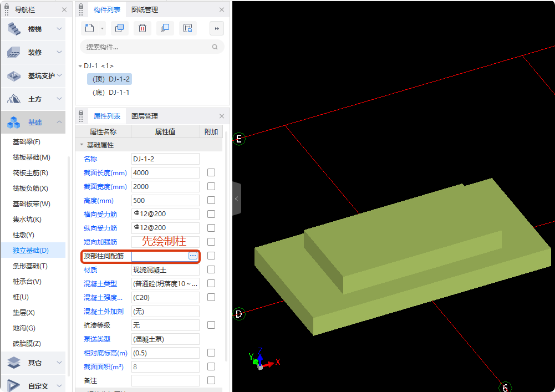Expand more toolbar tools double arrow
Image resolution: width=555 pixels, height=392 pixels.
point(217,28)
